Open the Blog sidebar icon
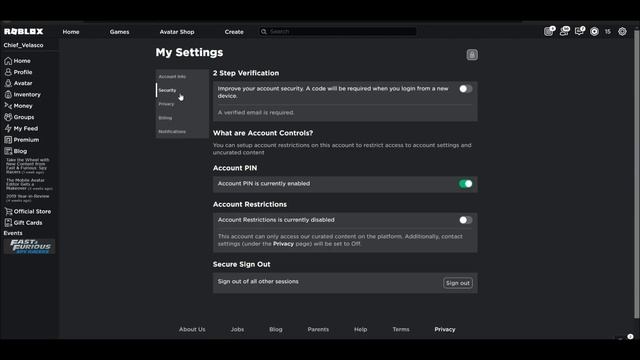640x360 pixels. (x=8, y=151)
